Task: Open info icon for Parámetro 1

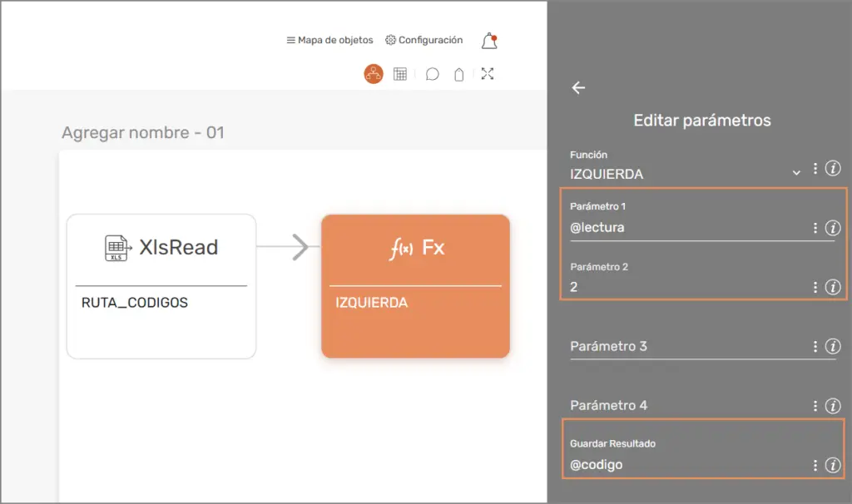Action: [832, 228]
